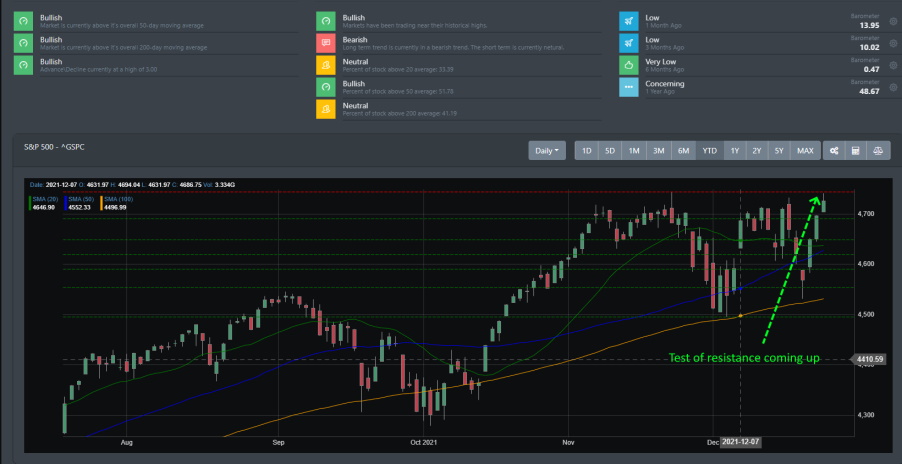Click Neutral icon for stocks above 20 average
This screenshot has width=902, height=464.
pos(326,65)
